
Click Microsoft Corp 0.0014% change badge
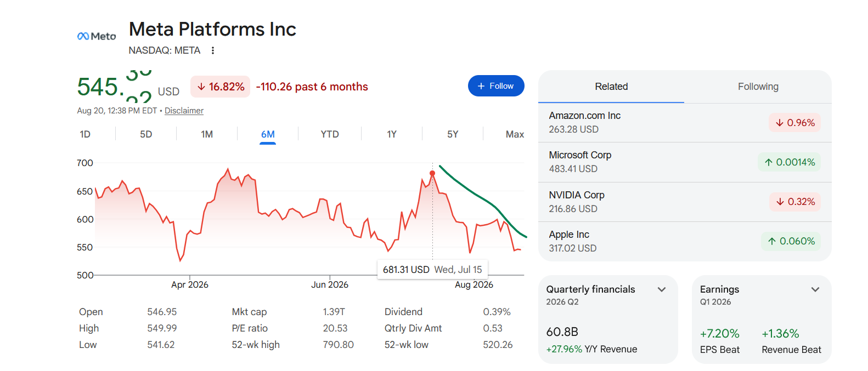coord(790,162)
